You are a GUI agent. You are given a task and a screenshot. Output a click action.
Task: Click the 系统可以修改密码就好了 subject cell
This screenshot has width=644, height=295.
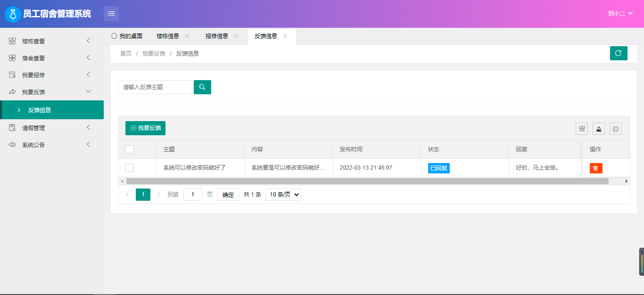[x=200, y=168]
